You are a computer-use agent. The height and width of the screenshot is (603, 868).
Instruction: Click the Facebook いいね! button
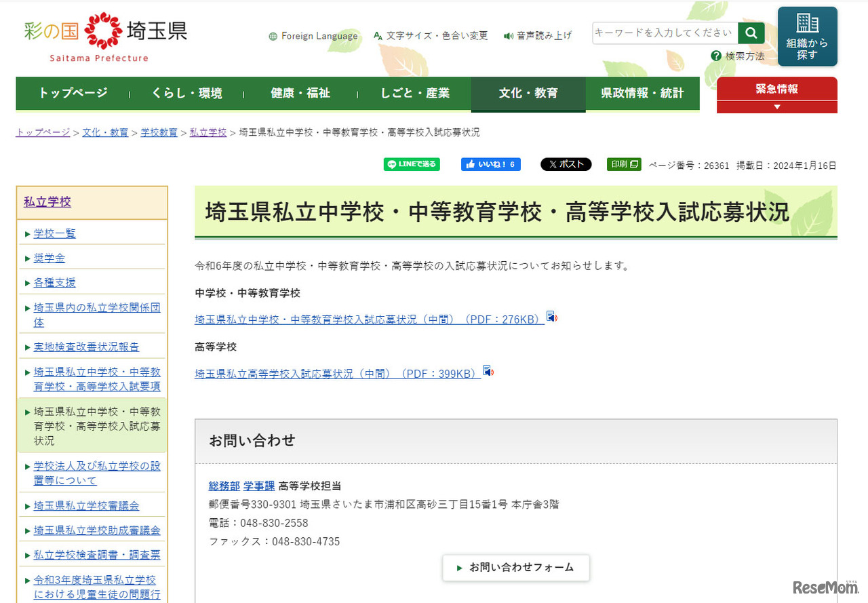point(491,164)
